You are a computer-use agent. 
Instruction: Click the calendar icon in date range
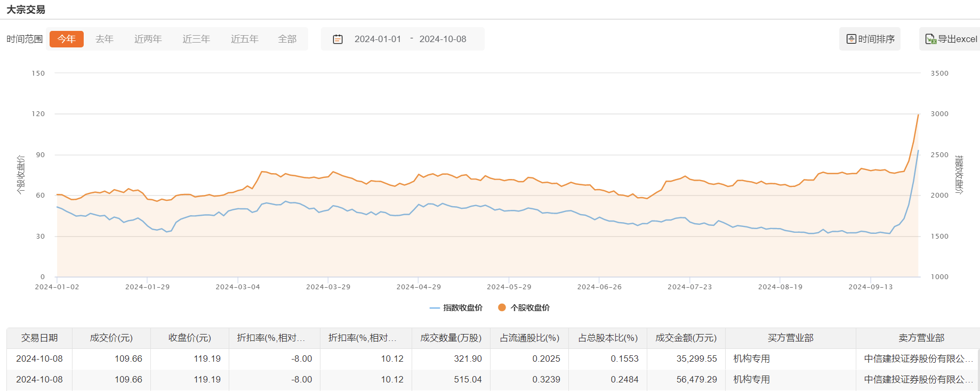[338, 39]
